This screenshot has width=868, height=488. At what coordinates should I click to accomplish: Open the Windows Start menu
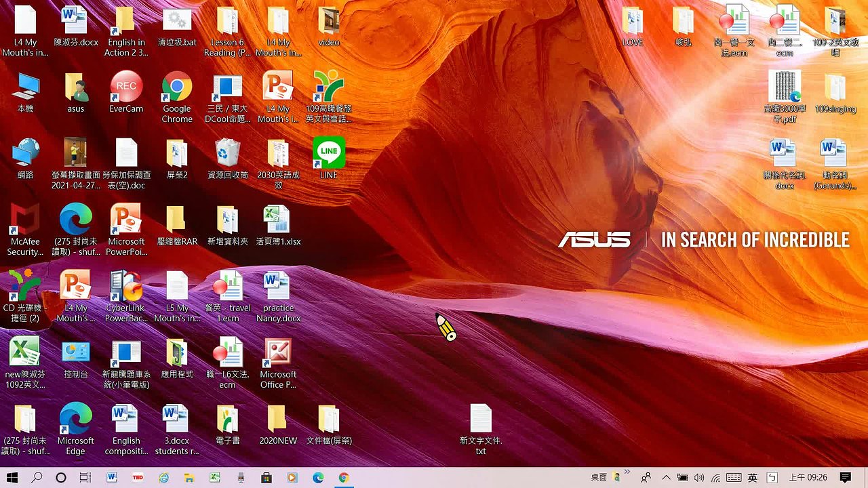click(12, 478)
